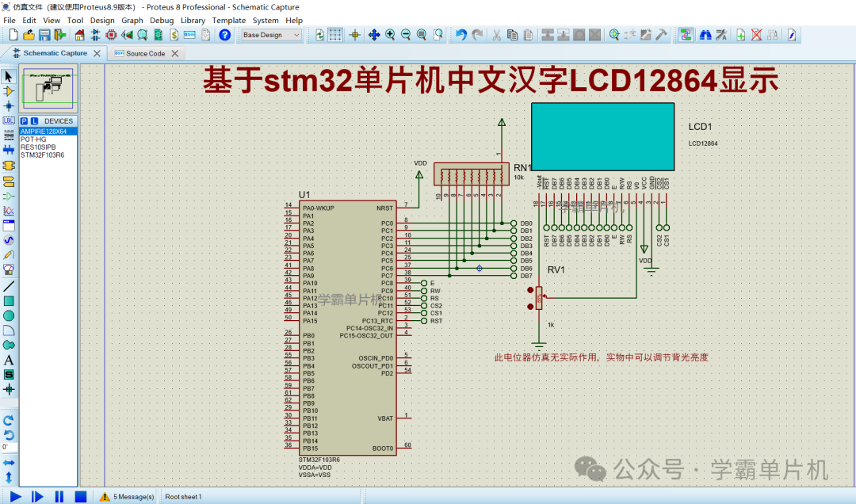Open the File menu
856x504 pixels.
[x=10, y=20]
